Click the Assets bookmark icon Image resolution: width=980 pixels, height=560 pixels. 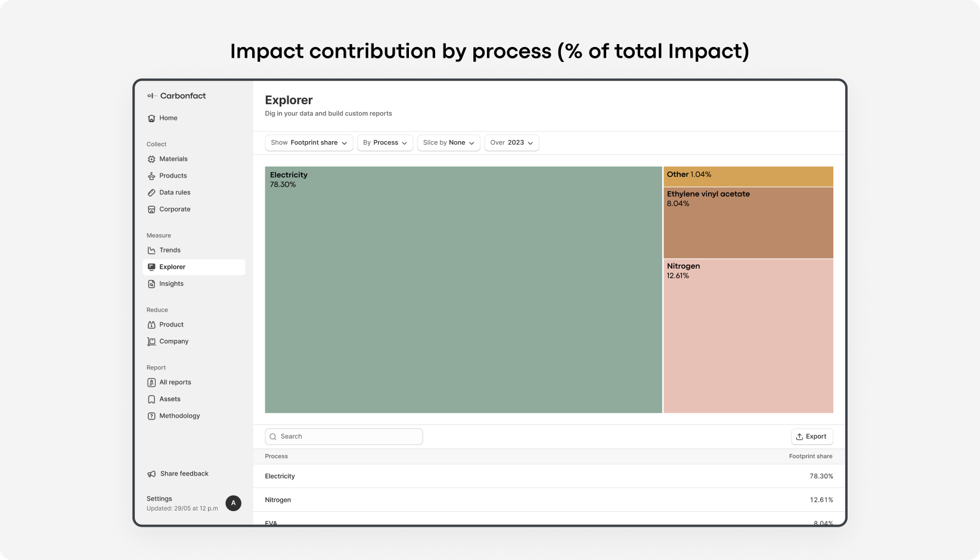point(151,399)
